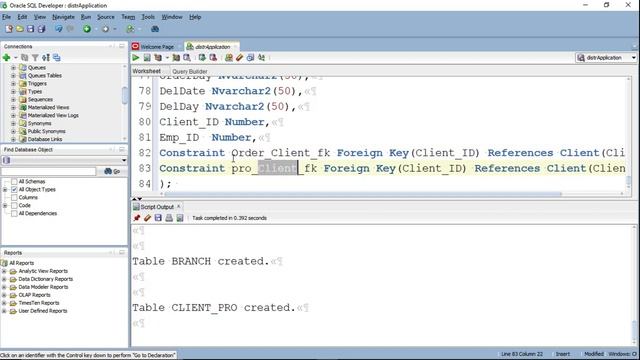Click the Save icon in Script Output toolbar
This screenshot has height=360, width=640.
click(x=158, y=218)
